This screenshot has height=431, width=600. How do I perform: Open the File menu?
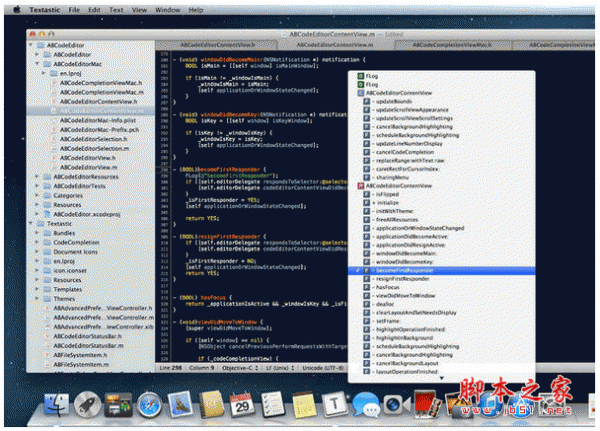coord(74,10)
